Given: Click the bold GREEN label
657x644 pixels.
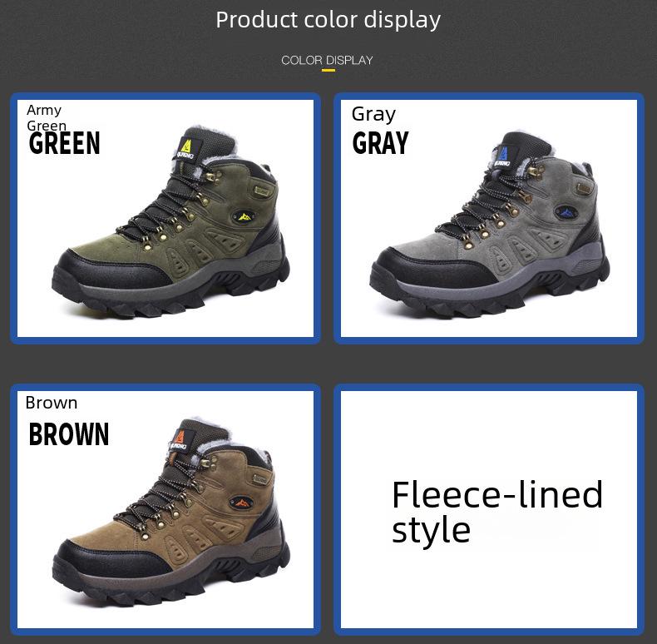Looking at the screenshot, I should pyautogui.click(x=64, y=143).
